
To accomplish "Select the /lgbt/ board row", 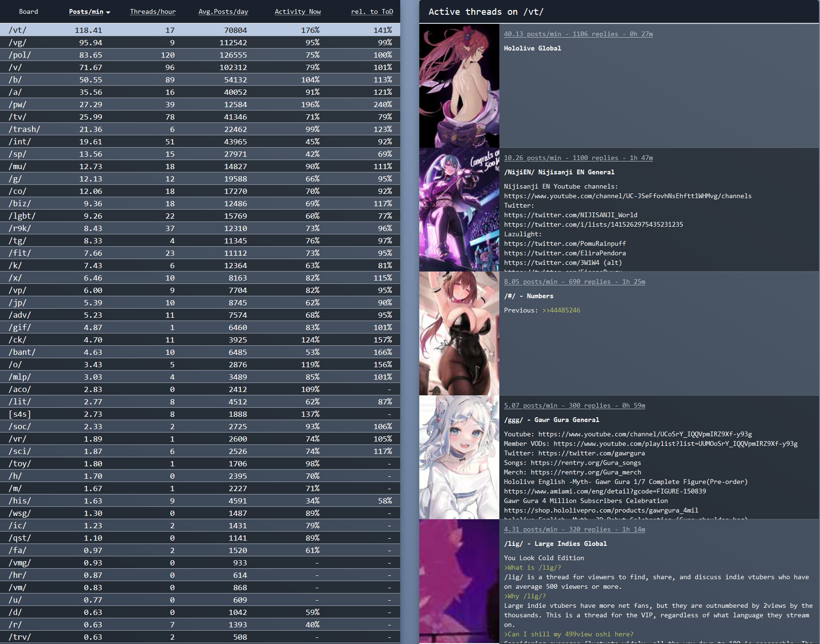I will coord(200,216).
